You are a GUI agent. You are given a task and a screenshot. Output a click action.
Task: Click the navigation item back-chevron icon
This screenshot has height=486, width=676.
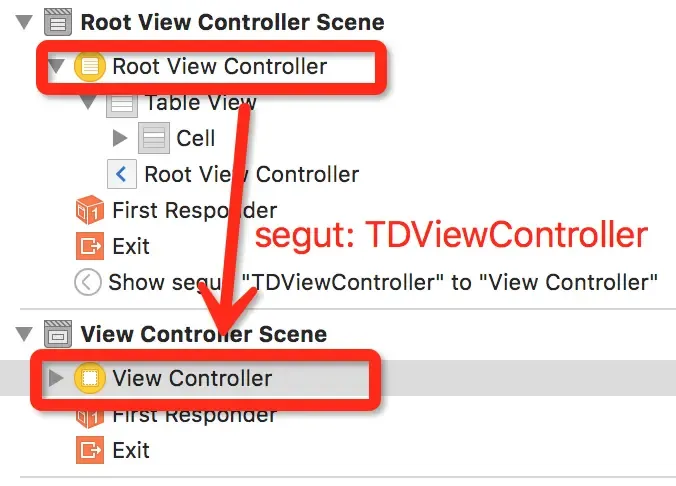click(x=122, y=174)
